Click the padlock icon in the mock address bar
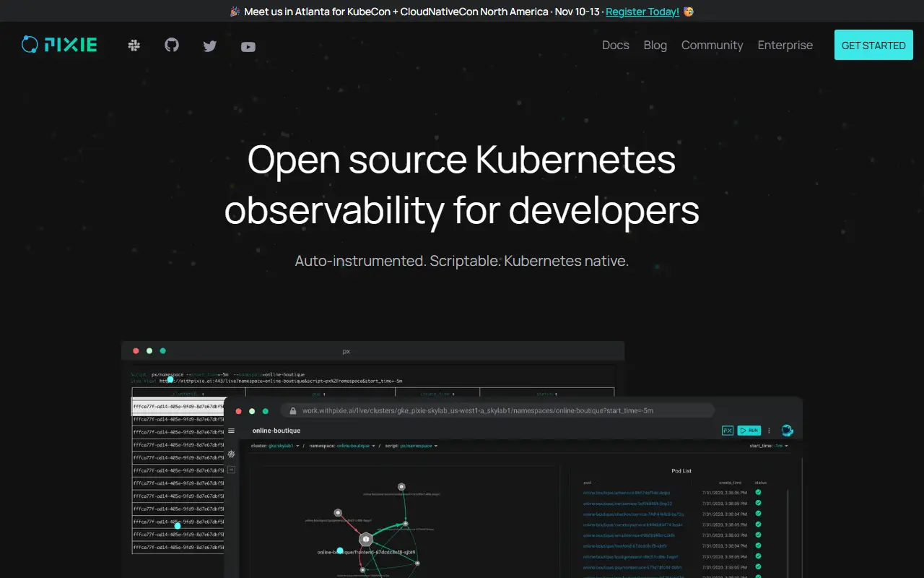Viewport: 924px width, 578px height. [292, 410]
